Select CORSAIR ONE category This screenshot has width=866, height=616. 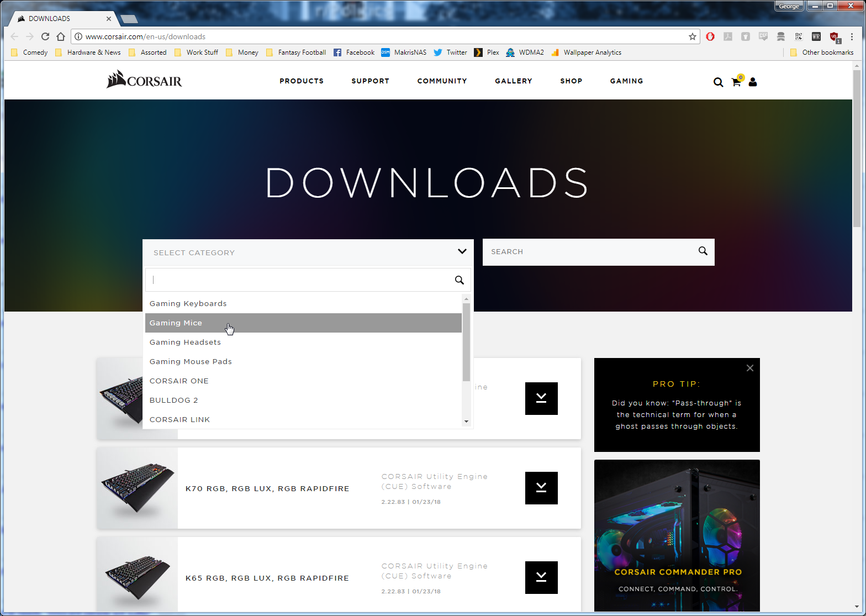point(303,381)
